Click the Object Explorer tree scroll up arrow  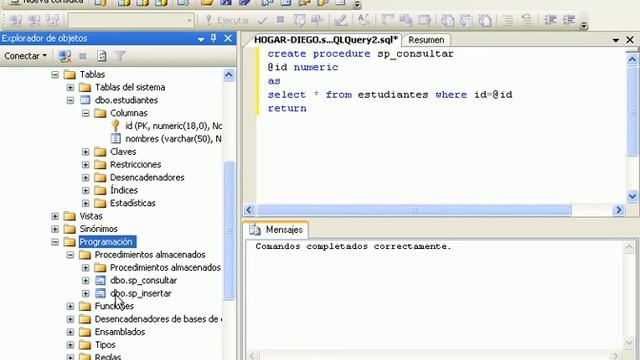tap(229, 75)
